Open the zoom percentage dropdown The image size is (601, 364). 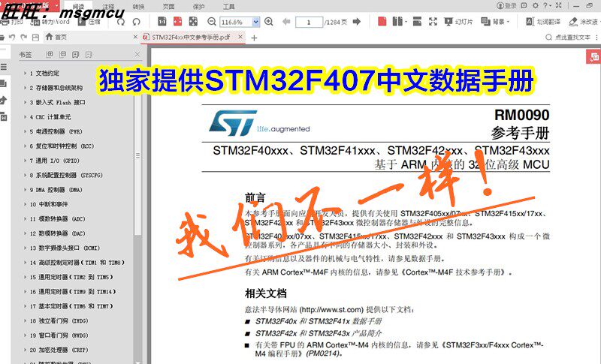click(x=255, y=23)
